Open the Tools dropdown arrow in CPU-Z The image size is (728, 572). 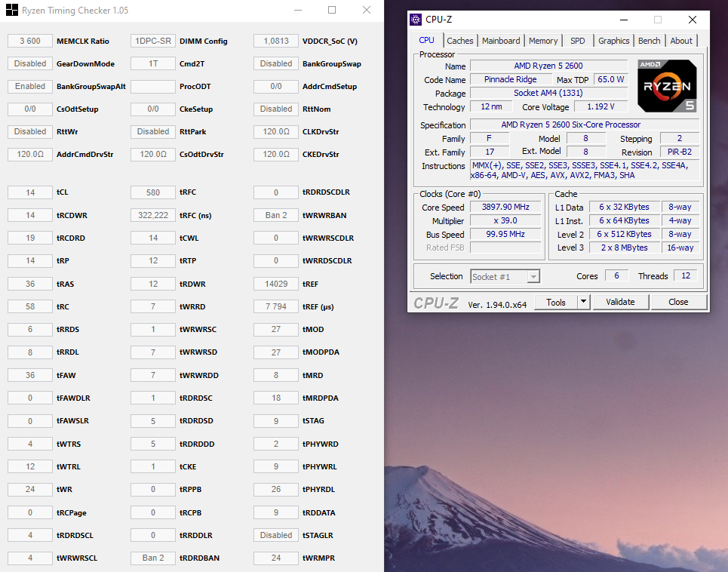click(583, 303)
